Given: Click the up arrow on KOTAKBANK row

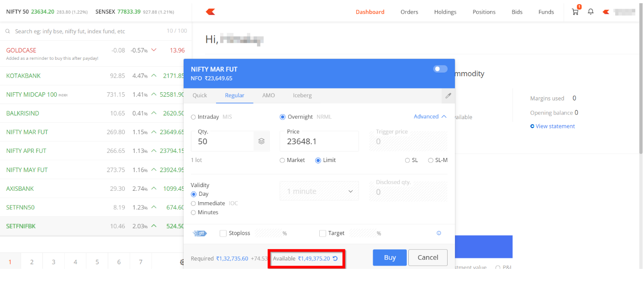Looking at the screenshot, I should click(154, 75).
